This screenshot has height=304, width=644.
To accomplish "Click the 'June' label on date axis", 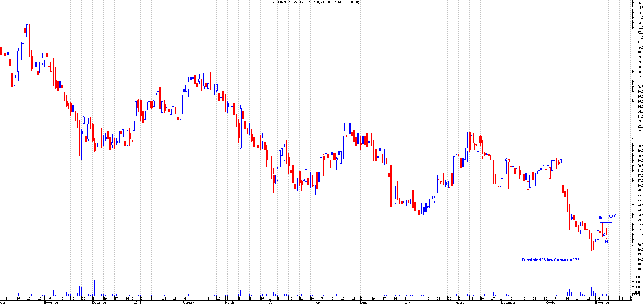I will click(364, 302).
